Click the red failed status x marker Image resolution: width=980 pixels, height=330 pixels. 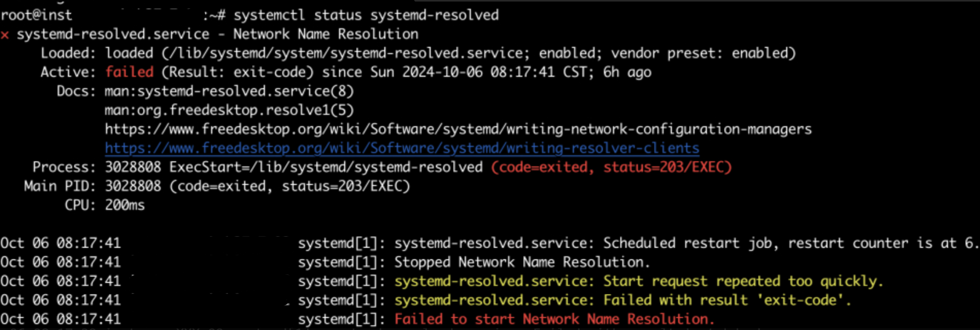5,35
